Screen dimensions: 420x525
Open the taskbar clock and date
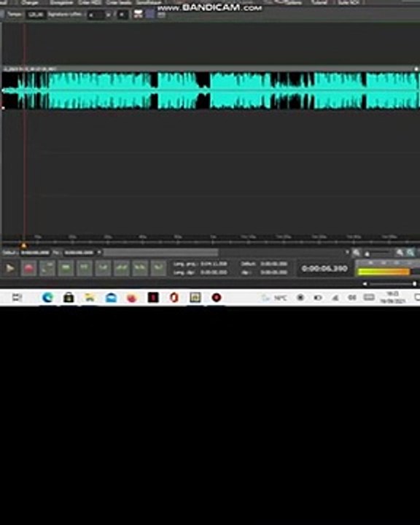coord(393,297)
